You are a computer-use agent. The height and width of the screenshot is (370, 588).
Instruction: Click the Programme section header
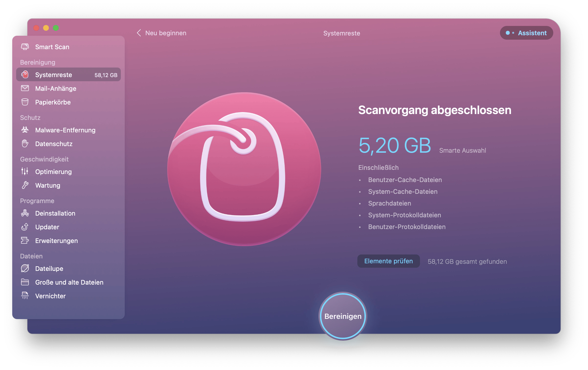tap(37, 201)
